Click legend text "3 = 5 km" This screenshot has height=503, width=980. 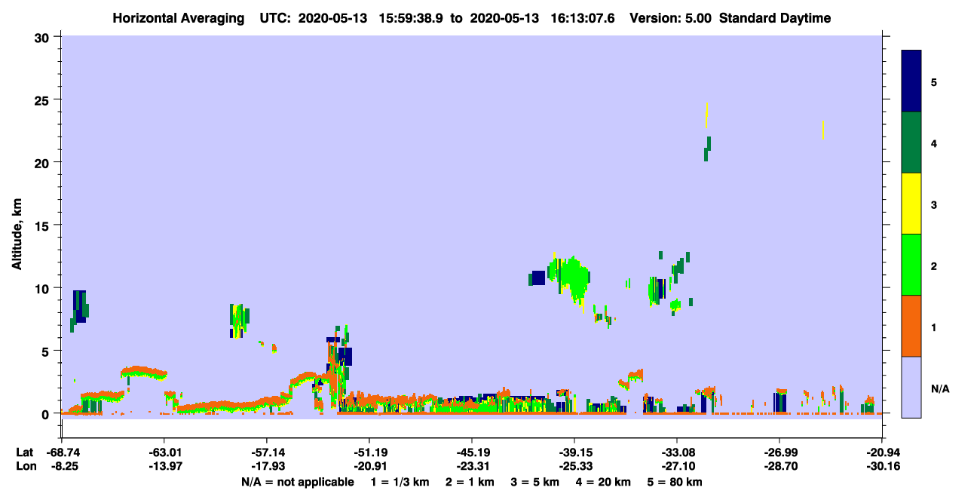point(534,482)
